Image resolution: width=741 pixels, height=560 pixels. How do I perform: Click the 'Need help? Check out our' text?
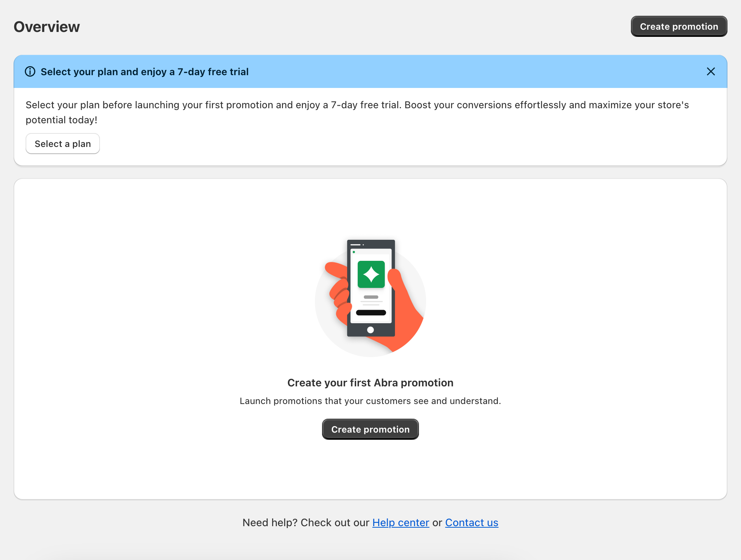coord(306,522)
